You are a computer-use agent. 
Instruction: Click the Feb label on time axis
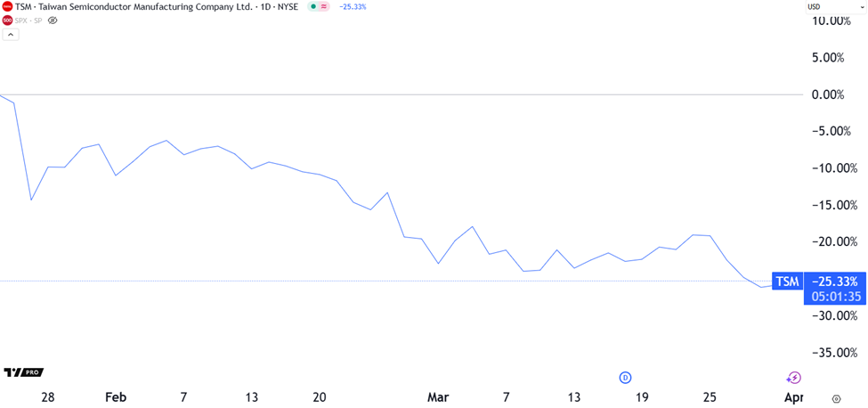(116, 397)
